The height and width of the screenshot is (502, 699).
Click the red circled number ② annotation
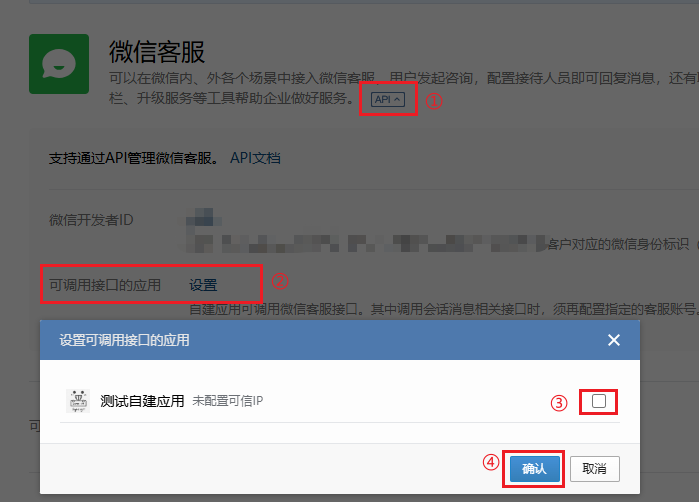[x=280, y=281]
